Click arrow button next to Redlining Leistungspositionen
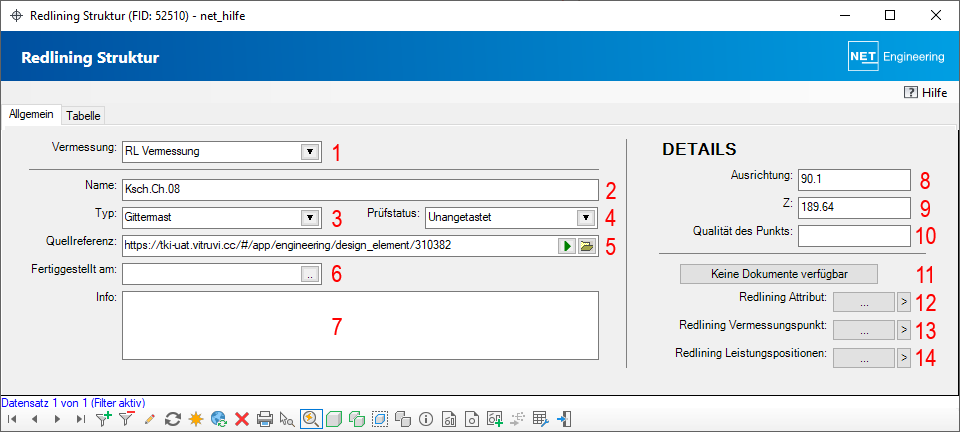This screenshot has width=960, height=432. 904,359
